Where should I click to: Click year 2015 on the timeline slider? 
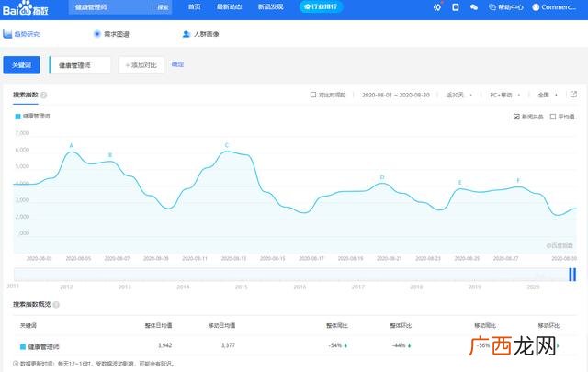(241, 287)
